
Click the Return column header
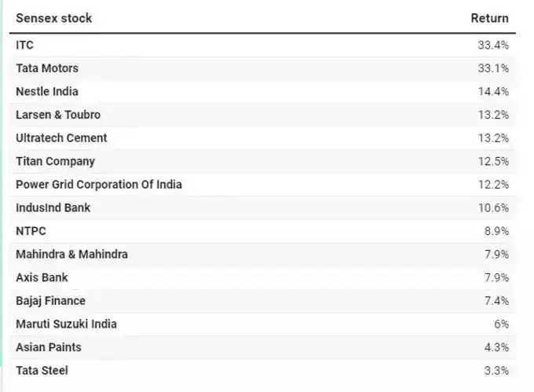489,18
